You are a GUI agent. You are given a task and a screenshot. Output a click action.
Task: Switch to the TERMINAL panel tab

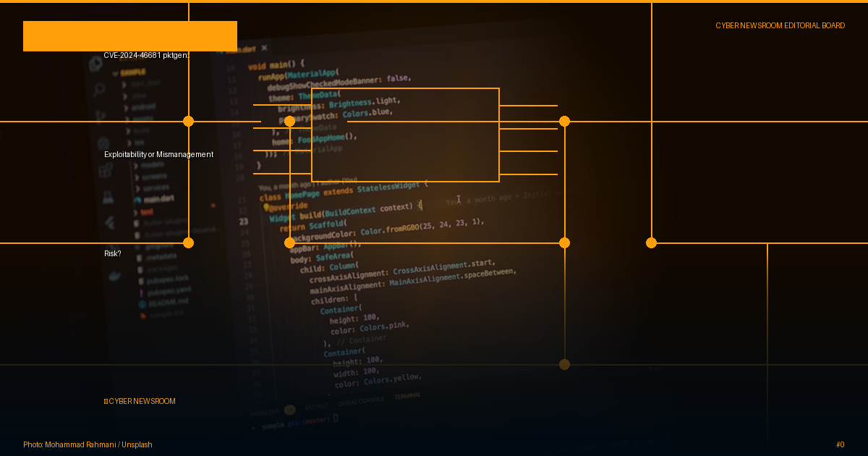(407, 396)
